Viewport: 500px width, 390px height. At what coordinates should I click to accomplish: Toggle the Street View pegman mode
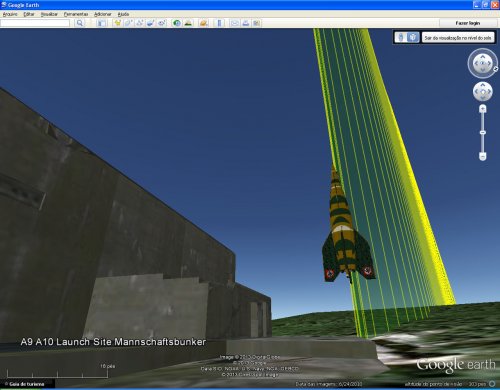coord(401,37)
